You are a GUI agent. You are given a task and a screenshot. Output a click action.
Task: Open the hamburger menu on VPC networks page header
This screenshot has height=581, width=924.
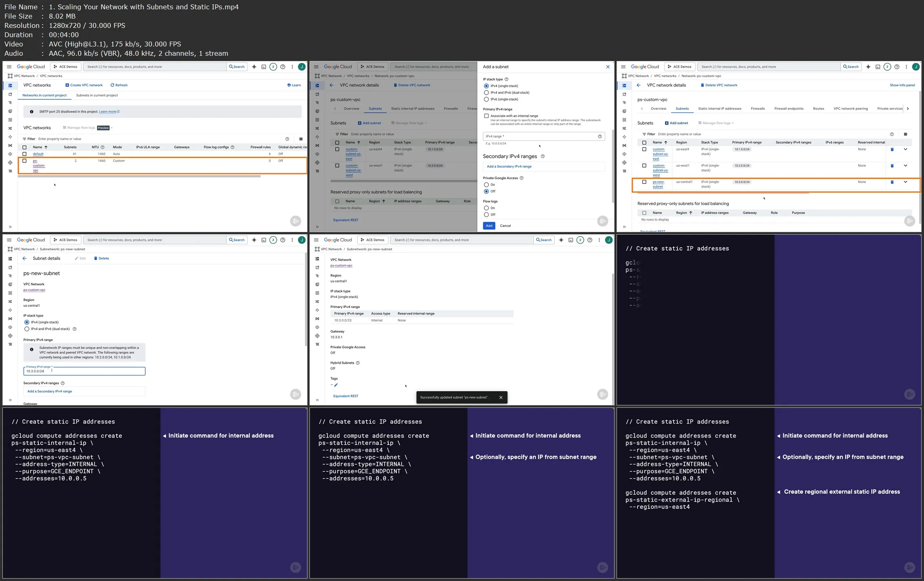coord(9,67)
